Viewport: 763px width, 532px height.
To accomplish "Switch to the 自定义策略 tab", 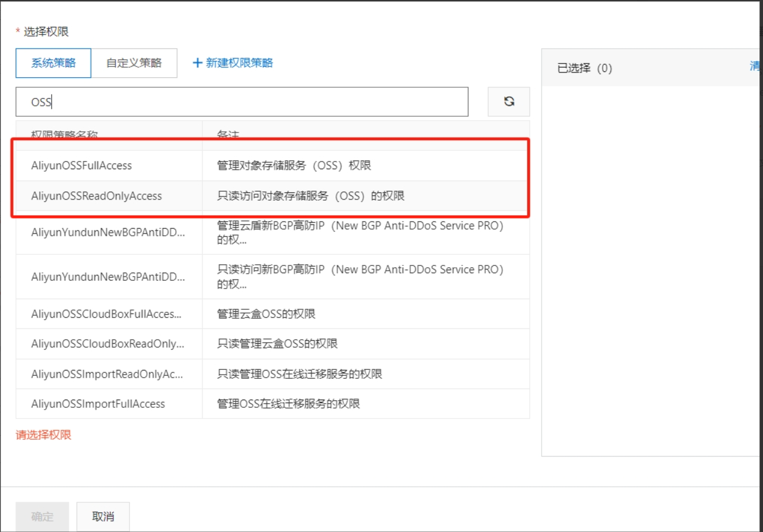I will point(134,63).
